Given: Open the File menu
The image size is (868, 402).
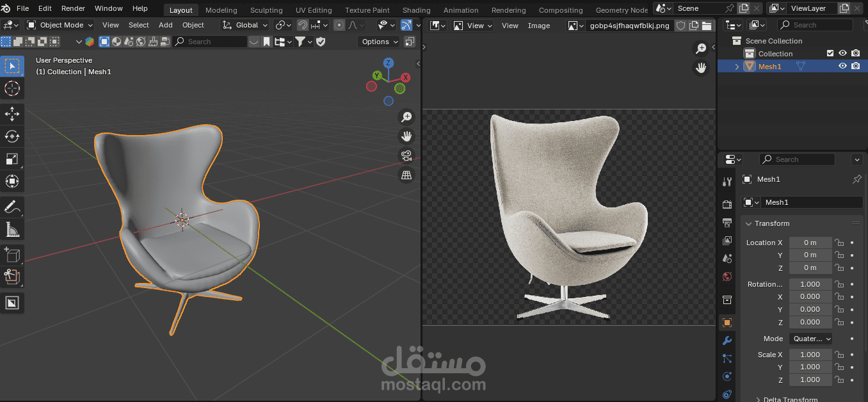Looking at the screenshot, I should click(x=22, y=8).
